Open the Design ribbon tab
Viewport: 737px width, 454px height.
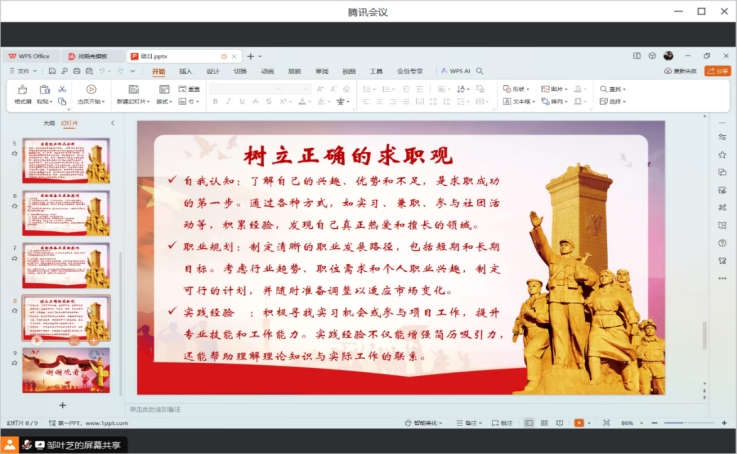[213, 71]
